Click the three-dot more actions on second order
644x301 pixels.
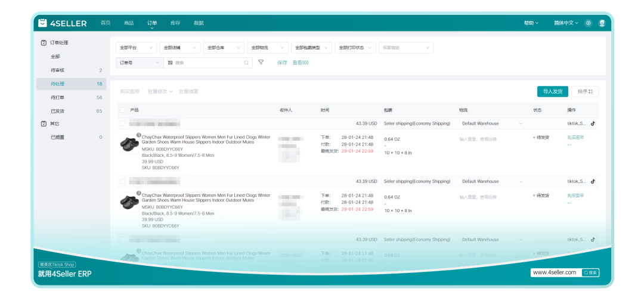pyautogui.click(x=569, y=203)
